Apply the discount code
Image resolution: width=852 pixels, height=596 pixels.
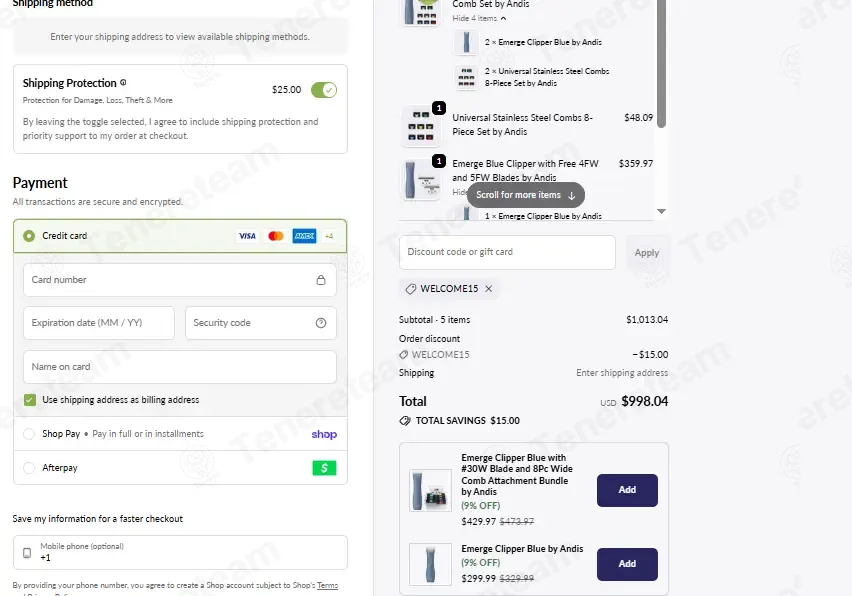pos(647,253)
